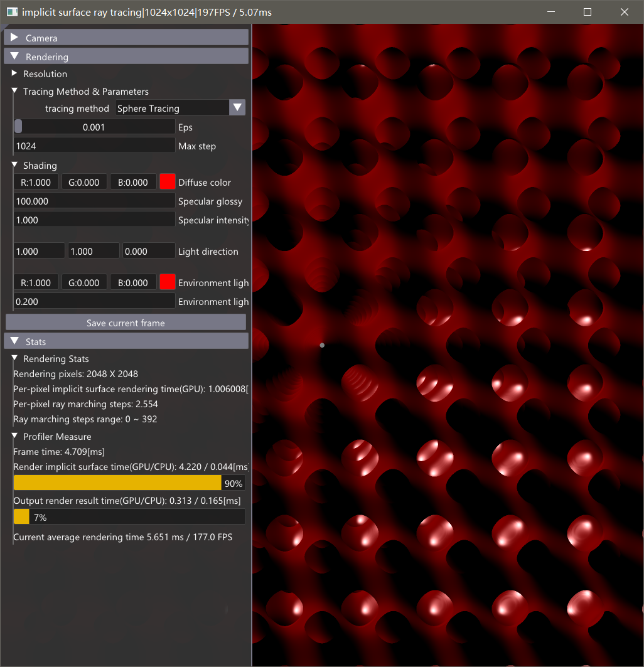The height and width of the screenshot is (667, 644).
Task: Edit Environment light G value
Action: pyautogui.click(x=84, y=282)
